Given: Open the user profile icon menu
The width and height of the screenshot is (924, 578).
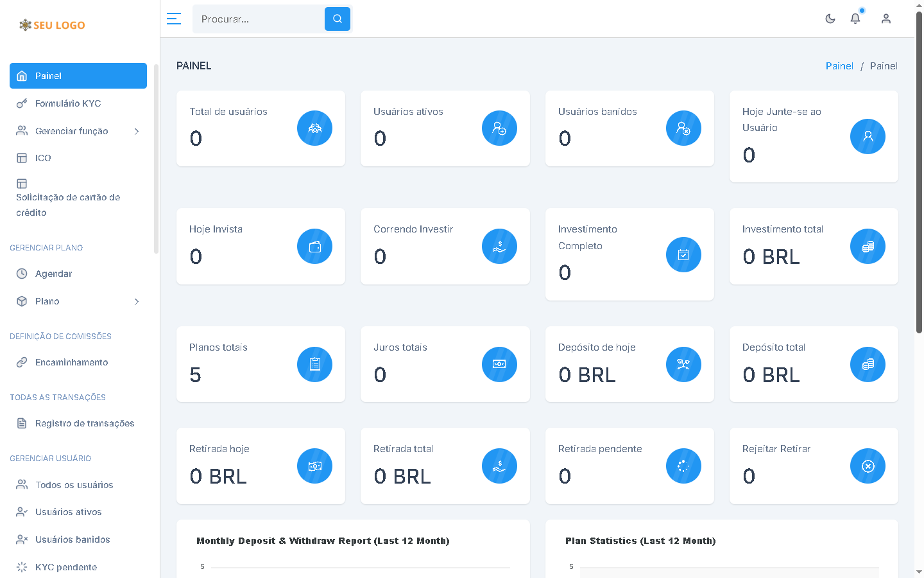Looking at the screenshot, I should point(886,19).
